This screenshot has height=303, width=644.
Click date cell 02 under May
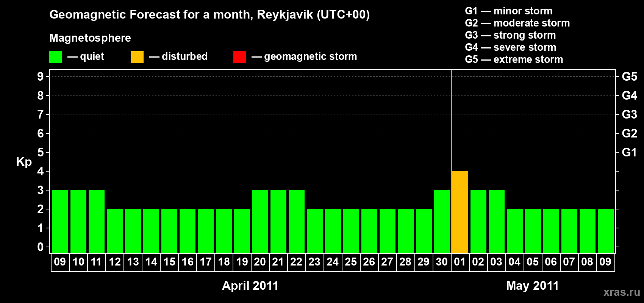[x=478, y=262]
